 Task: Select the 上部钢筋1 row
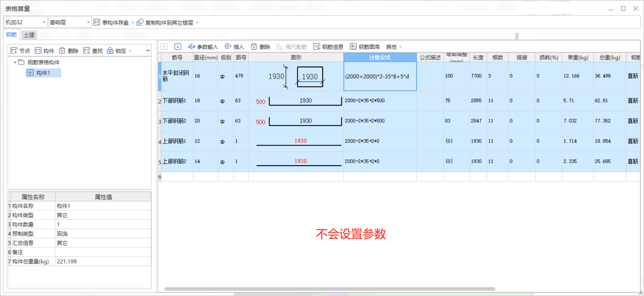(177, 141)
